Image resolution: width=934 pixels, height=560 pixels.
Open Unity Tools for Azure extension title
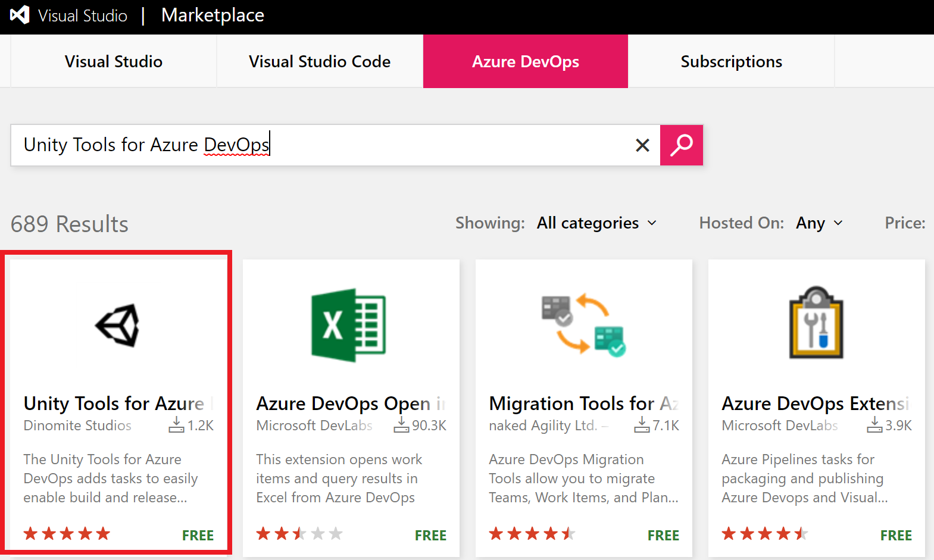click(x=118, y=403)
